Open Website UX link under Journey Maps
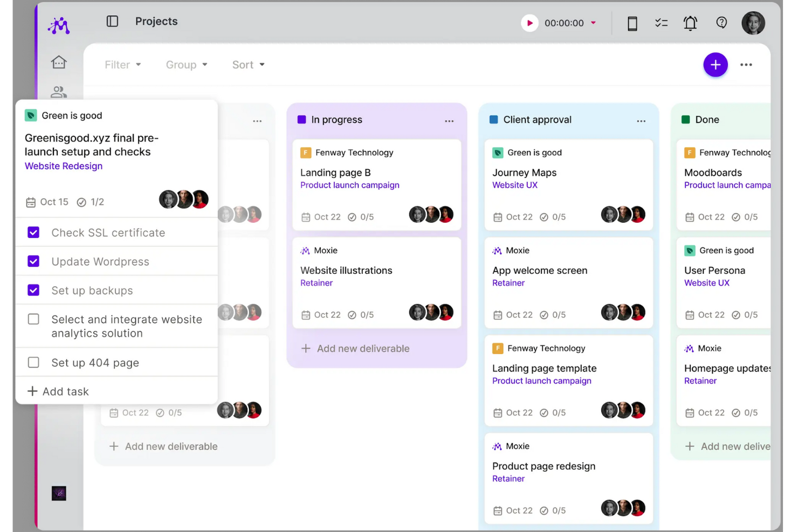Image resolution: width=798 pixels, height=532 pixels. point(515,185)
